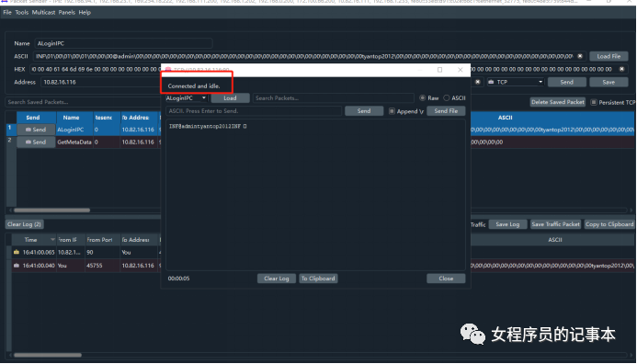
Task: Click the ASCII column header in saved packets
Action: (505, 118)
